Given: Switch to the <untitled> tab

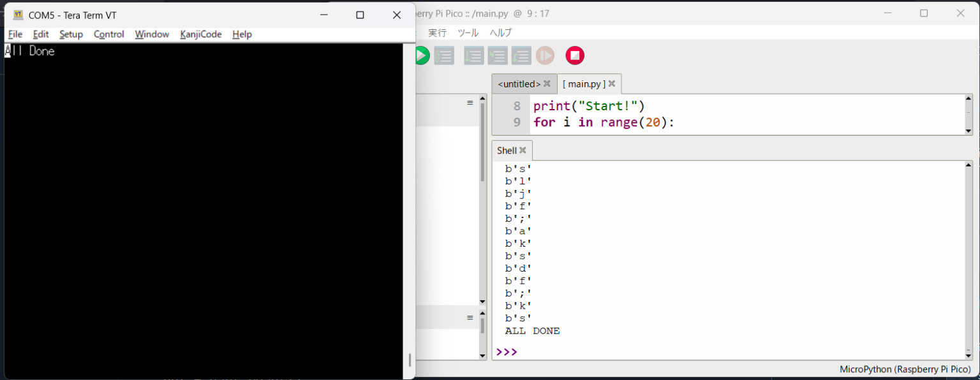Looking at the screenshot, I should 518,84.
